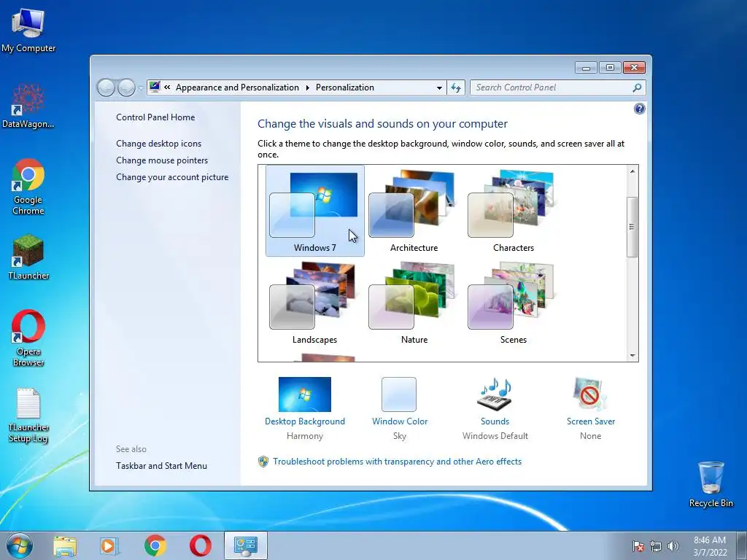The image size is (747, 560).
Task: Open Chrome from the taskbar
Action: pos(155,545)
